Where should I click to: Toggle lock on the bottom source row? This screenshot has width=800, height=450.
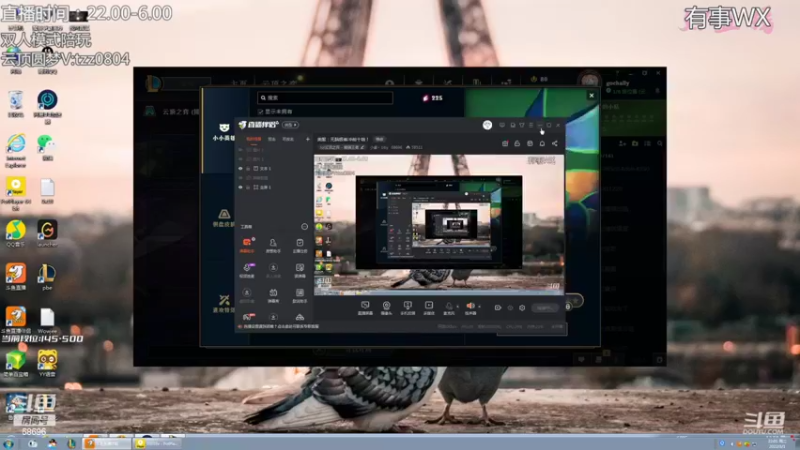click(248, 187)
